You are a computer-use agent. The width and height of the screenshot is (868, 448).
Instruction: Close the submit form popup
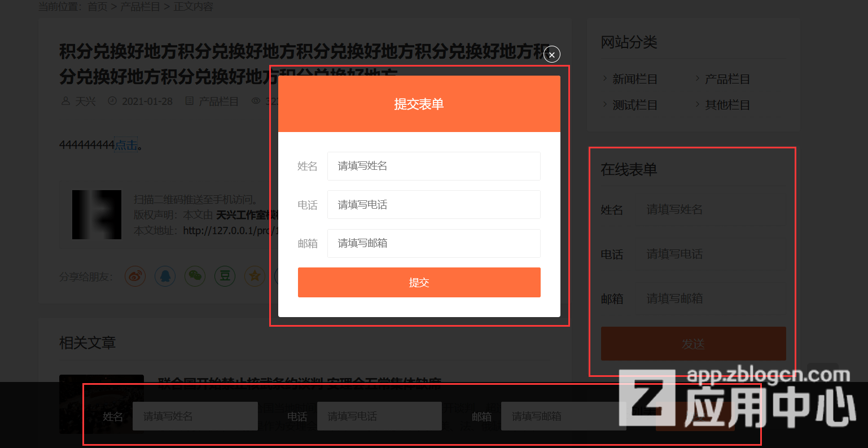coord(552,54)
